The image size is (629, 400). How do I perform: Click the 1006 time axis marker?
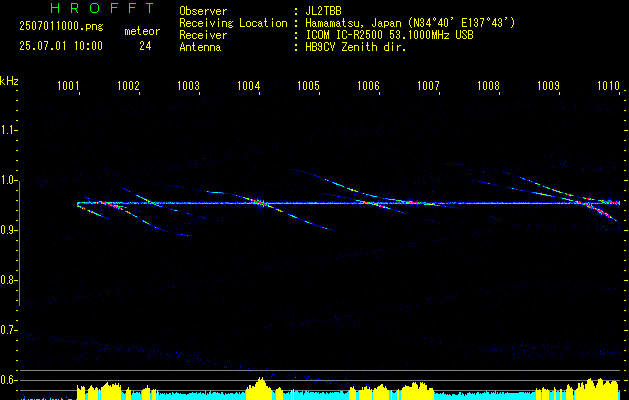368,85
